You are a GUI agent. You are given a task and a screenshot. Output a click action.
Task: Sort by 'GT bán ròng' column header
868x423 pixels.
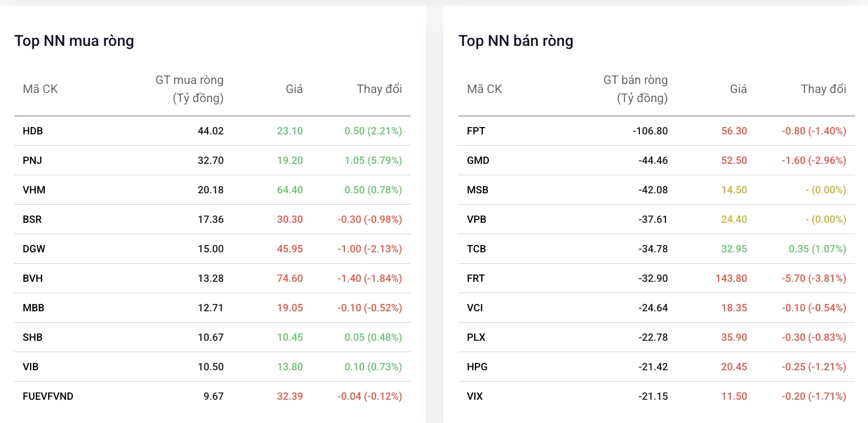point(635,89)
